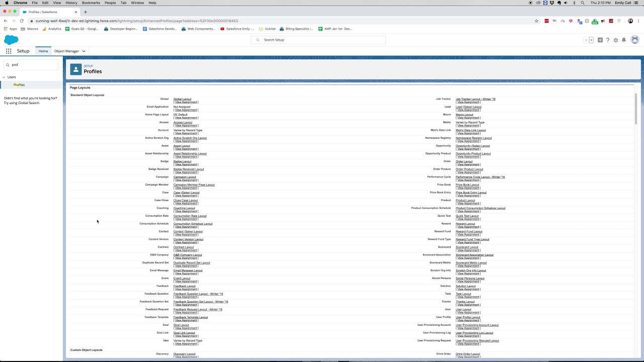Open the Window menu

137,3
